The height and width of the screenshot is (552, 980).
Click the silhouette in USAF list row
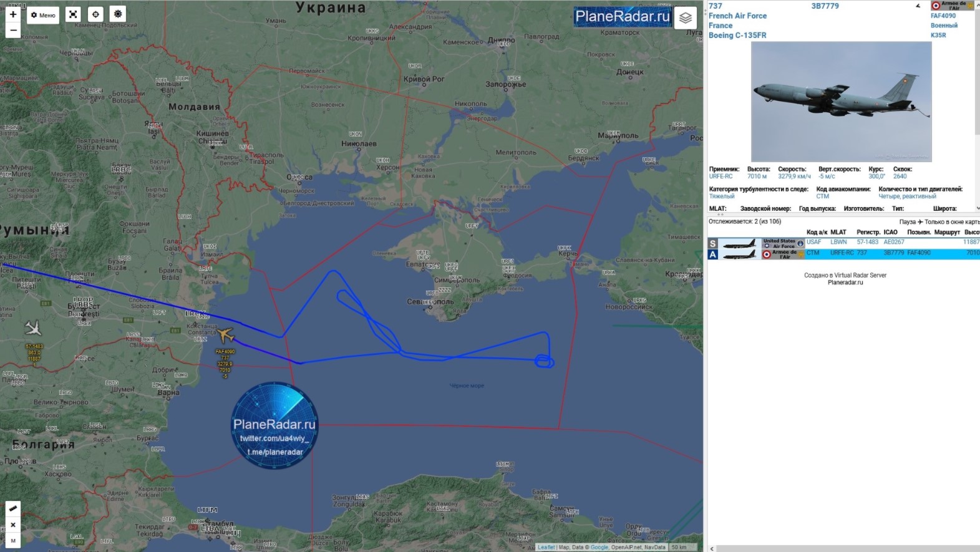coord(739,243)
